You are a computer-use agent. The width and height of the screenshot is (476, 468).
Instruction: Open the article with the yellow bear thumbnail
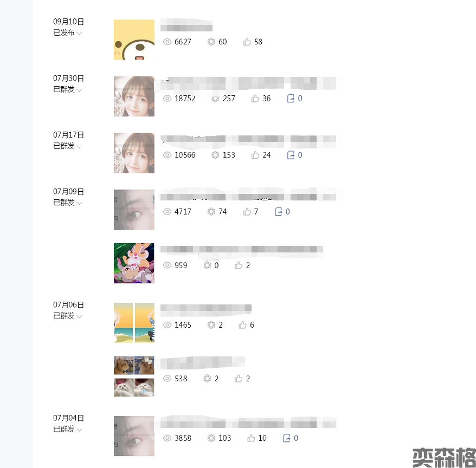[134, 40]
